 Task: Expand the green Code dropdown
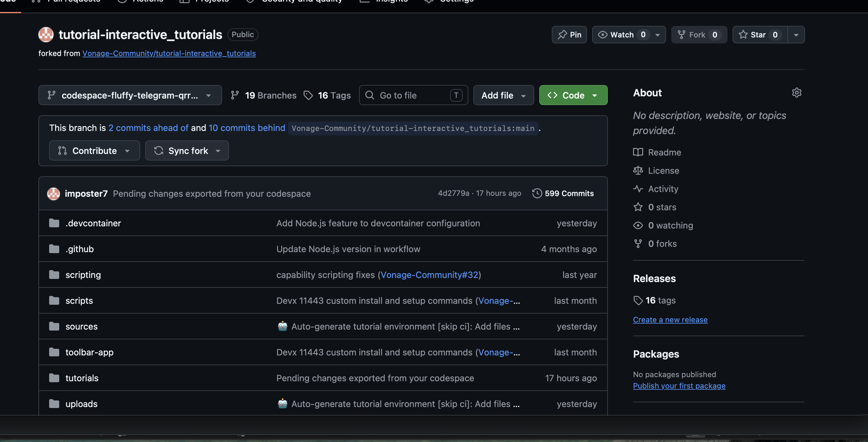coord(573,95)
